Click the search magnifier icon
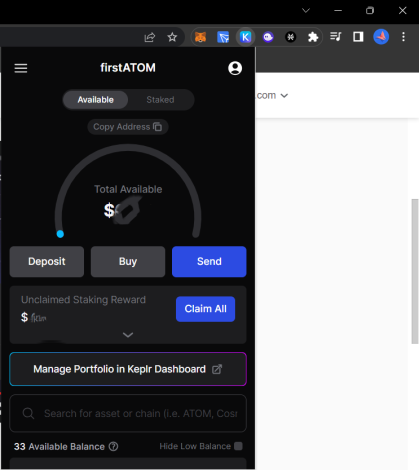Viewport: 419px width, 470px height. [28, 414]
